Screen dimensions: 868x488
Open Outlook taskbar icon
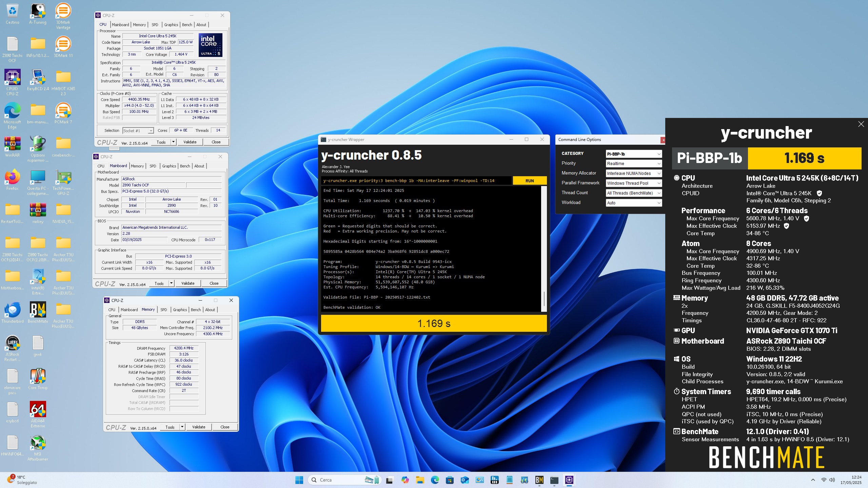tap(465, 480)
